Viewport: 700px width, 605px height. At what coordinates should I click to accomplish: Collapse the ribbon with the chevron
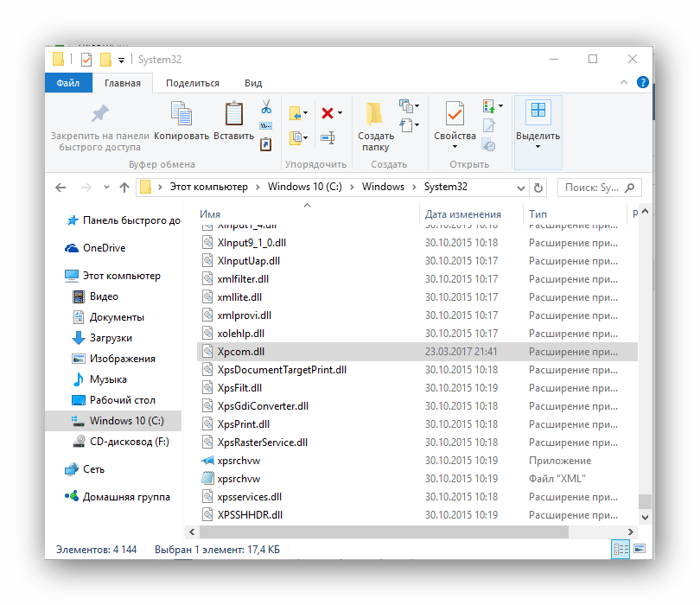pos(624,82)
